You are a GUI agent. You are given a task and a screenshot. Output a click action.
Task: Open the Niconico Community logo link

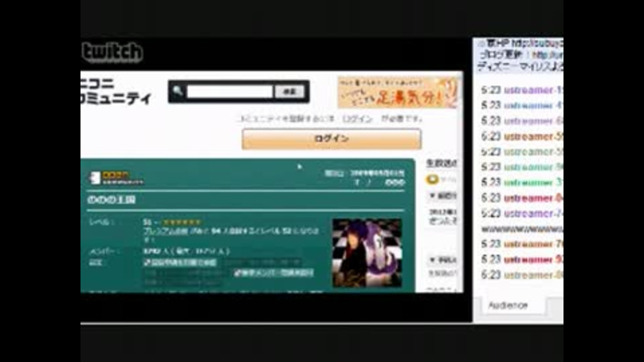coord(115,91)
